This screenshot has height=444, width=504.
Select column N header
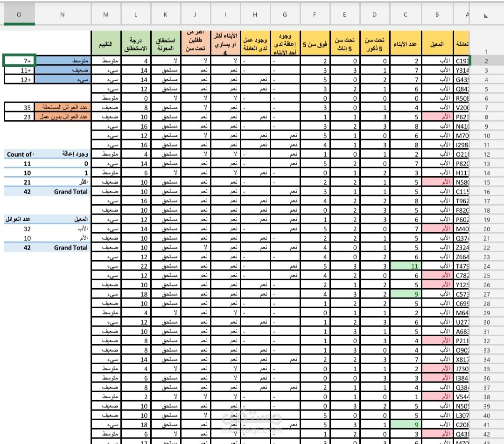coord(63,14)
